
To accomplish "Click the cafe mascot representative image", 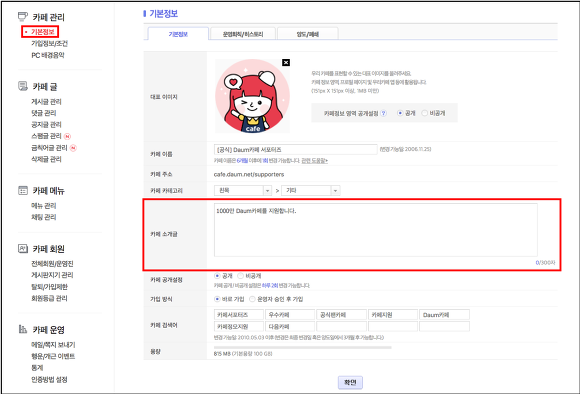I will click(x=252, y=96).
